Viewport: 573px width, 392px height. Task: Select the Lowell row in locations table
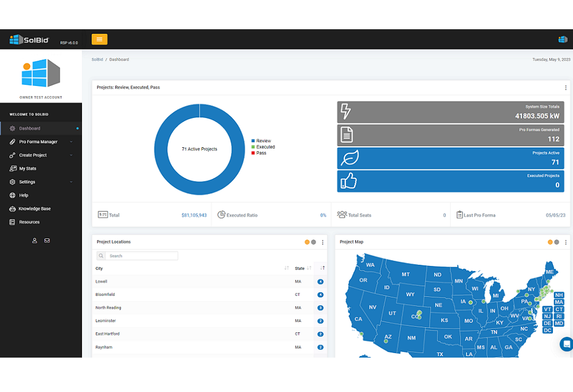pos(209,281)
